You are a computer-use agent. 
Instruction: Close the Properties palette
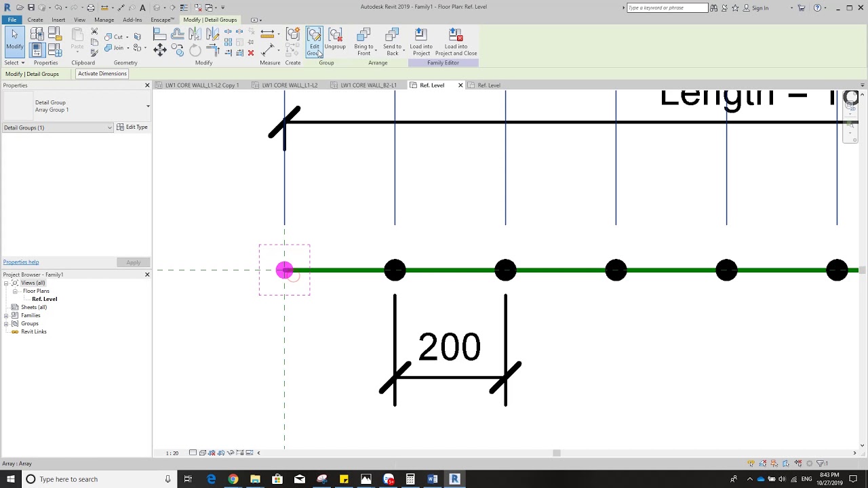pyautogui.click(x=147, y=85)
